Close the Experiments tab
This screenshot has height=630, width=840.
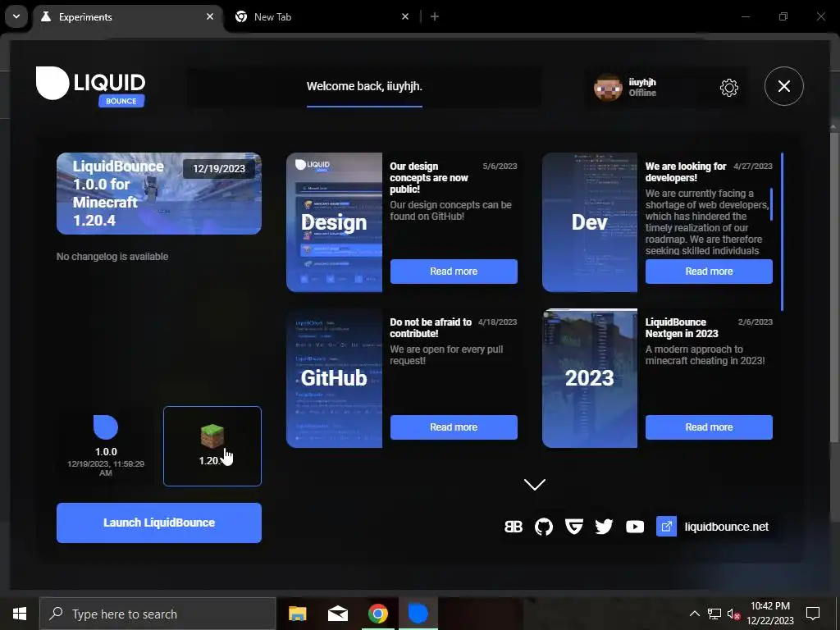(210, 16)
